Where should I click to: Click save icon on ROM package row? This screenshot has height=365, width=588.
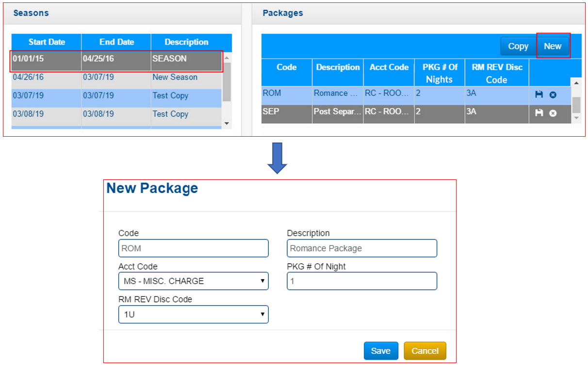click(x=539, y=95)
